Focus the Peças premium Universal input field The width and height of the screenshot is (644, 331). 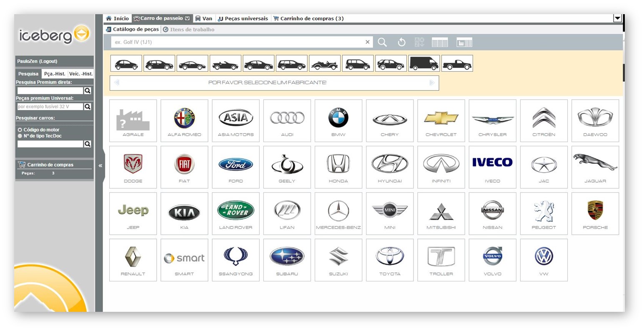pyautogui.click(x=50, y=107)
